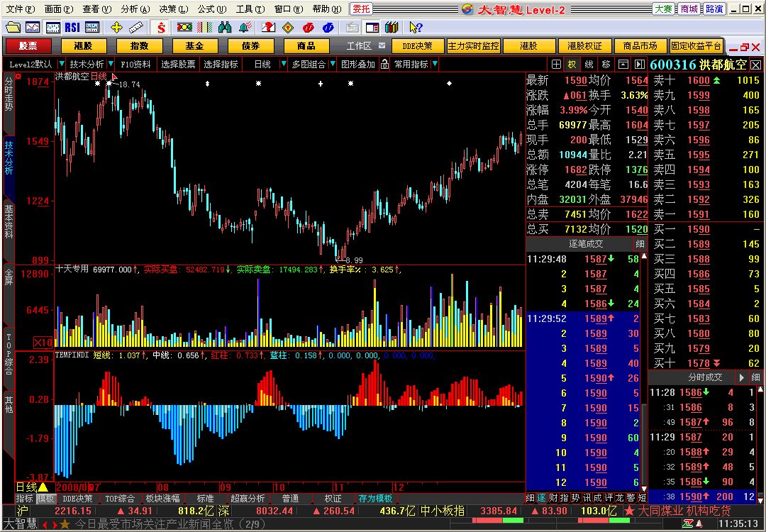Click the intraday line chart toolbar icon

33,28
